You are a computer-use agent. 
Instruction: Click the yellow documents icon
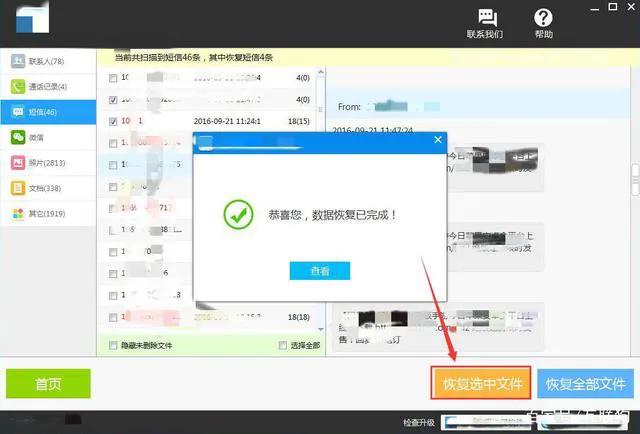click(18, 188)
